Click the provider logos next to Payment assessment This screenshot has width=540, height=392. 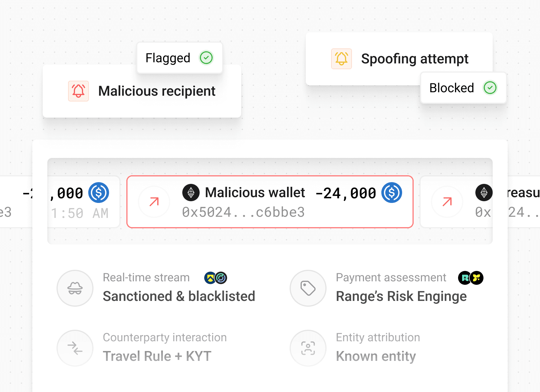[471, 278]
